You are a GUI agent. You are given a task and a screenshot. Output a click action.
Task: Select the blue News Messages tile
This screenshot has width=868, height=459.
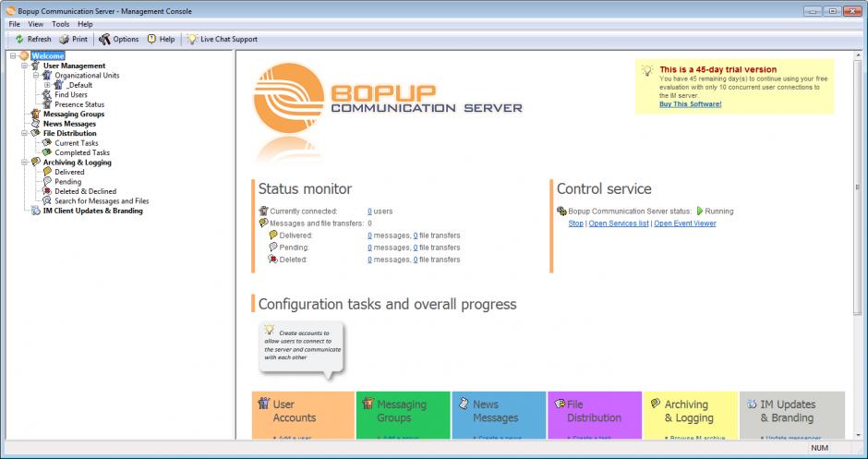[499, 416]
